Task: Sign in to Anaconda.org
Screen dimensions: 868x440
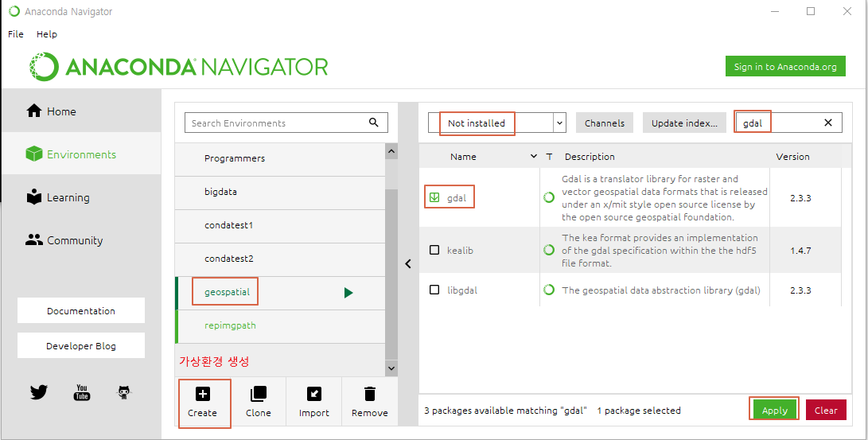Action: click(785, 66)
